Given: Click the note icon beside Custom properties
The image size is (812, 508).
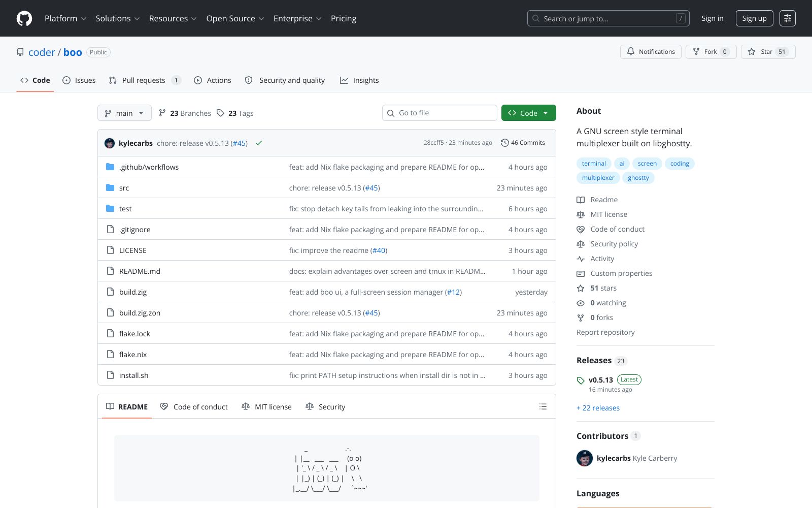Looking at the screenshot, I should coord(581,273).
